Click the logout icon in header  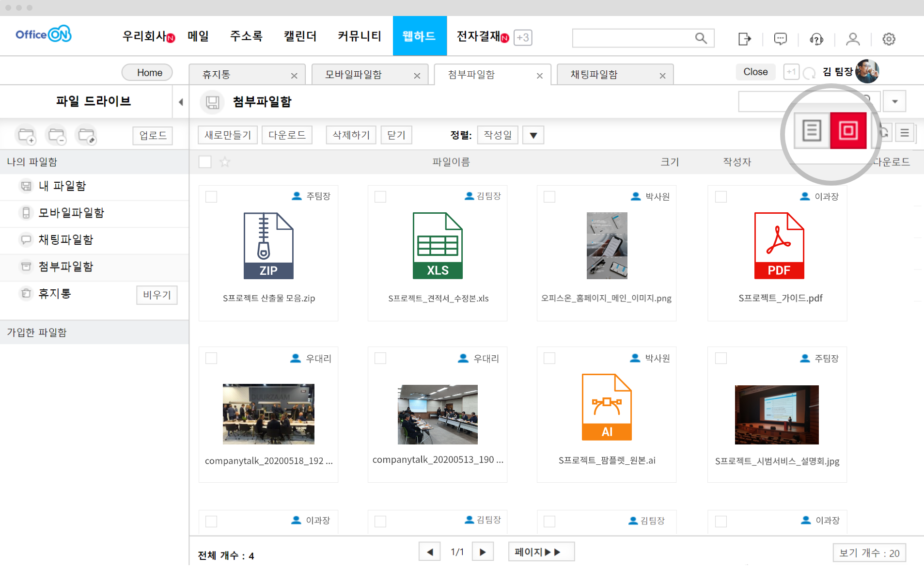click(744, 39)
